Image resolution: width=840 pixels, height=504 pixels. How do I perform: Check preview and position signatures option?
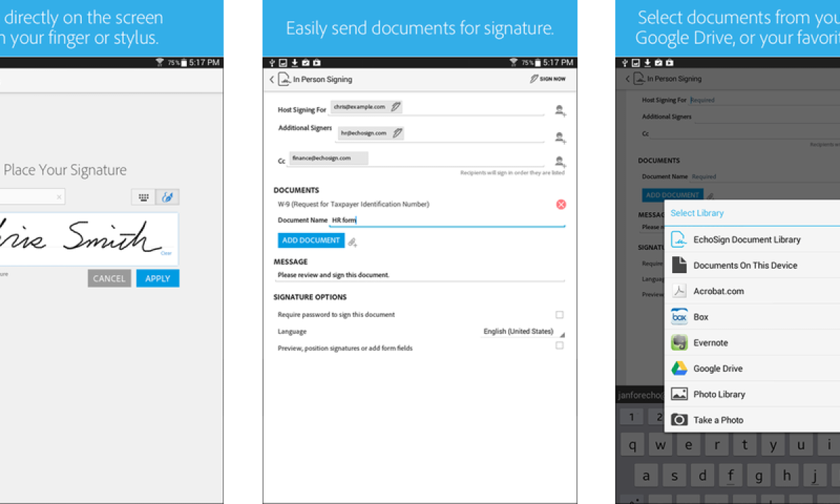pos(559,346)
